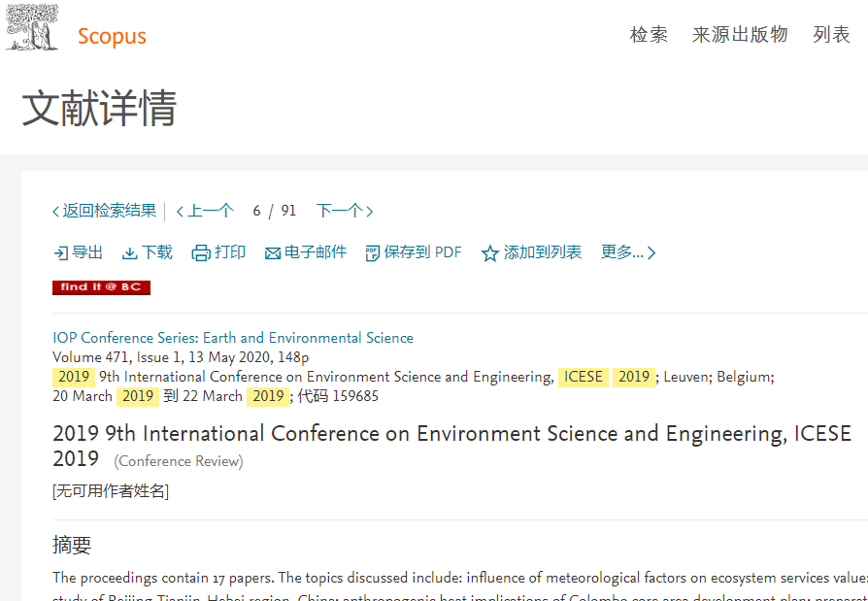Click the 打印 text label
Image resolution: width=868 pixels, height=601 pixels.
(x=230, y=252)
